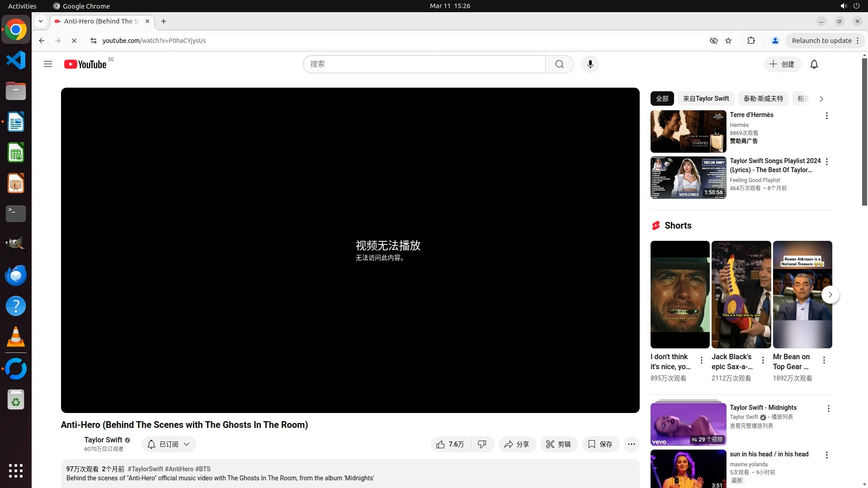Viewport: 868px width, 488px height.
Task: Open the Taylor Swift channel name link
Action: 103,440
